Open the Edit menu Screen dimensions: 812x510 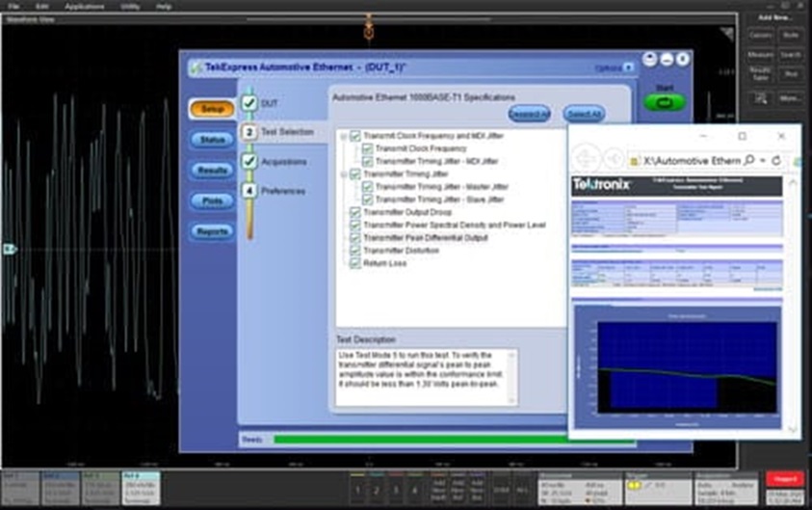42,6
